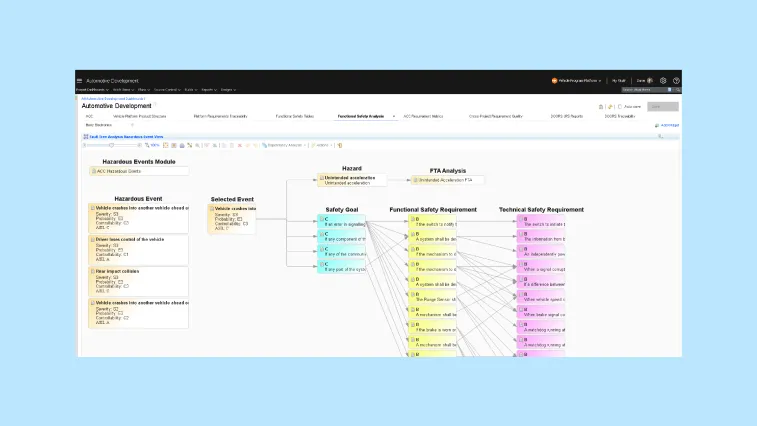Viewport: 757px width, 426px height.
Task: Select technical requirement 'When brake signal'
Action: pos(541,312)
